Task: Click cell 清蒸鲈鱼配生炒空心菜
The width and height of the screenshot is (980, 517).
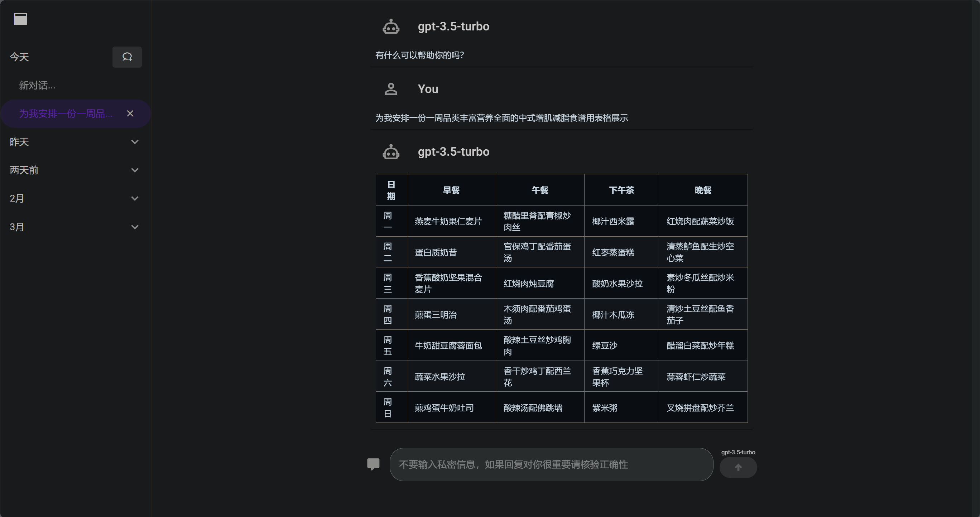Action: click(703, 252)
